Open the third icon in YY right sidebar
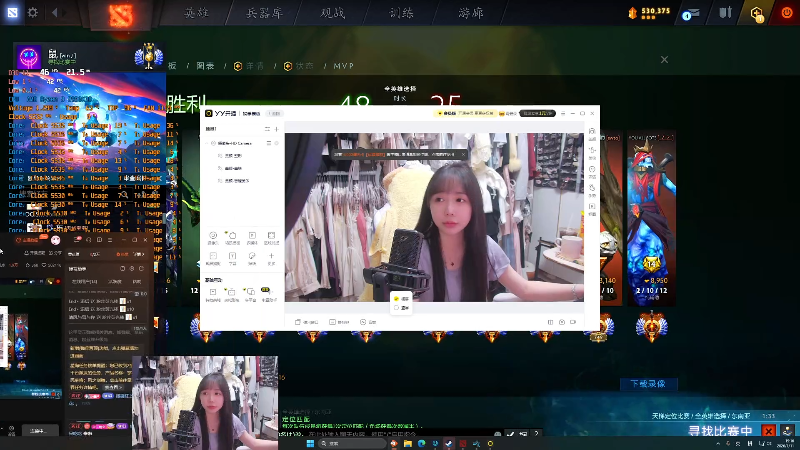 (592, 171)
